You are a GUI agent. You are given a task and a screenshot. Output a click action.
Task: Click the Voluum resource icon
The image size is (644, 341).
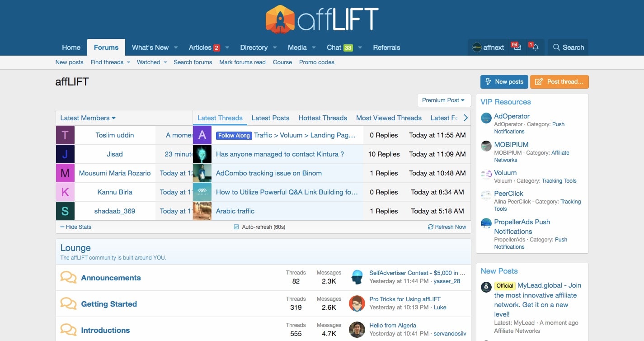click(x=486, y=174)
